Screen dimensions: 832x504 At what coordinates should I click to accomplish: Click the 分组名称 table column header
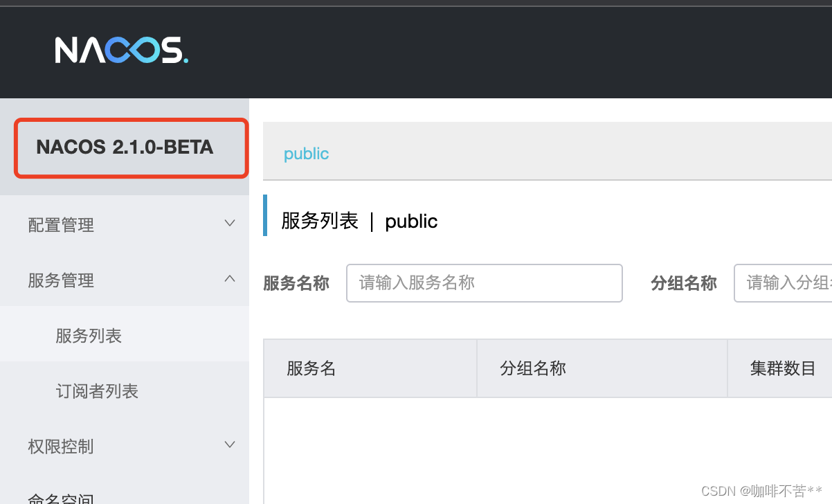coord(602,368)
